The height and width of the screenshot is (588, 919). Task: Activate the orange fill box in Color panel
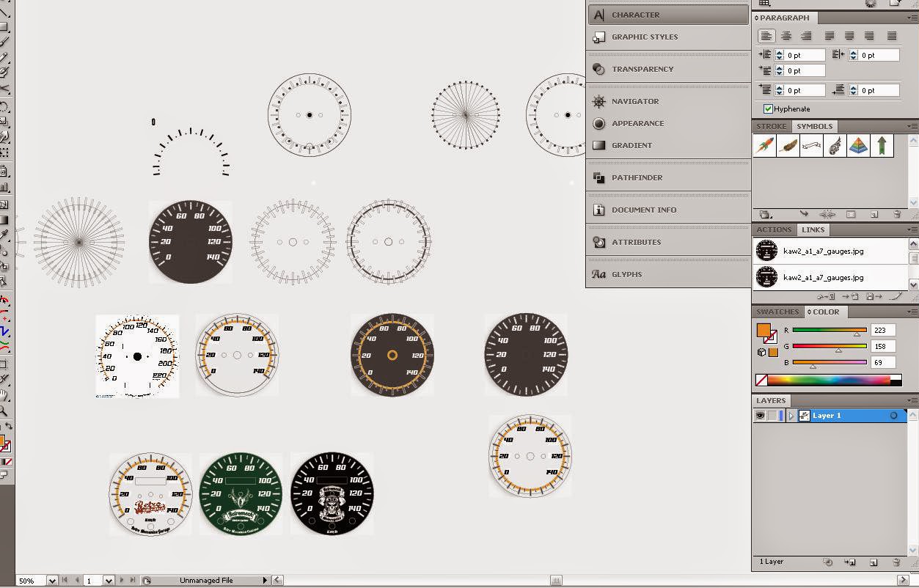point(764,331)
